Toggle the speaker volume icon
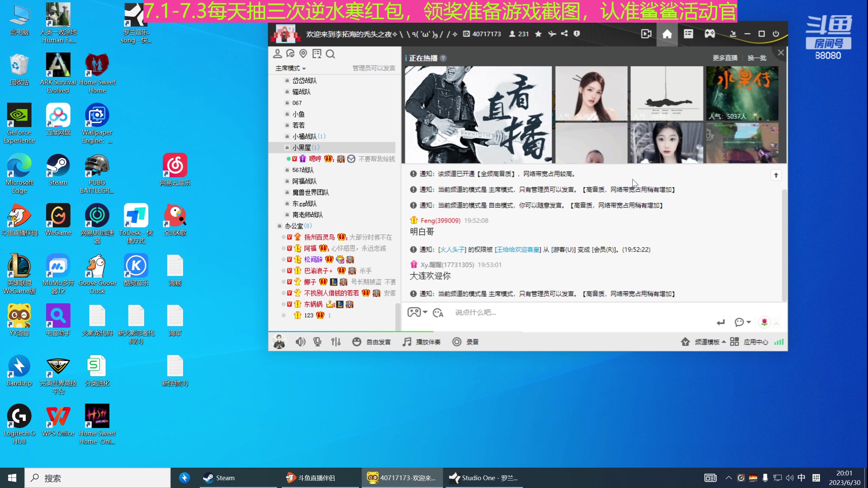 pyautogui.click(x=300, y=342)
